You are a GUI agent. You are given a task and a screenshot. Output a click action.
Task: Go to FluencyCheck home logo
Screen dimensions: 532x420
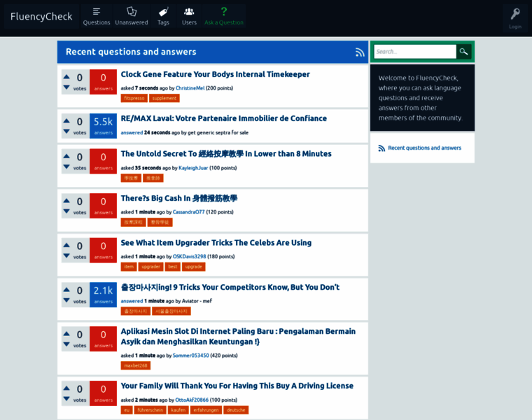tap(41, 16)
